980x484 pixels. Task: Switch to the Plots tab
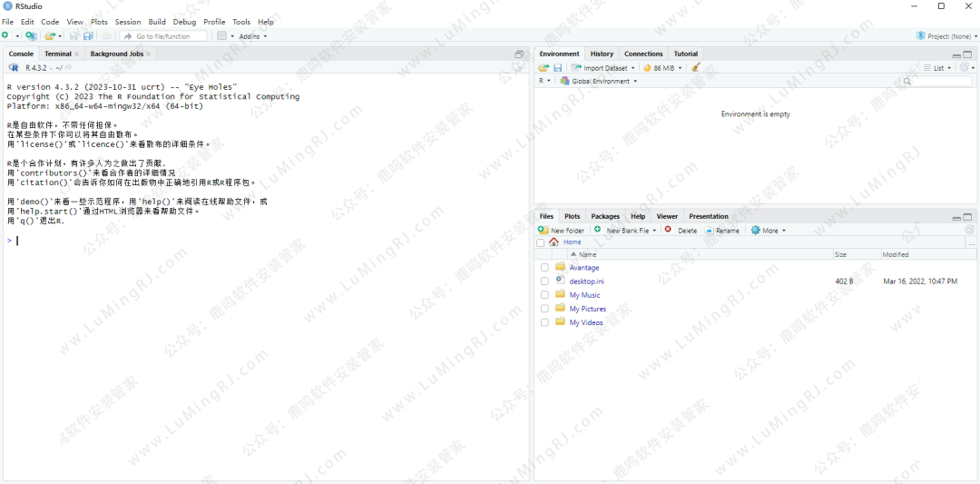572,216
